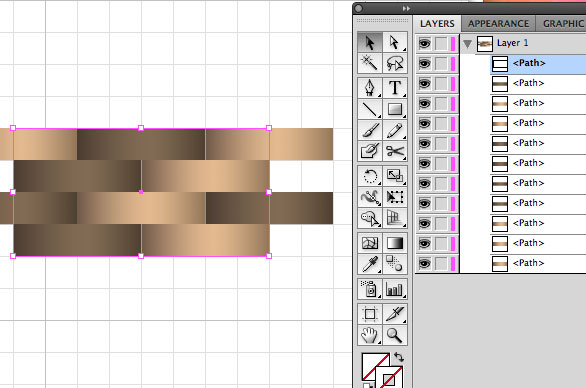
Task: Pick the Pen tool
Action: click(370, 88)
